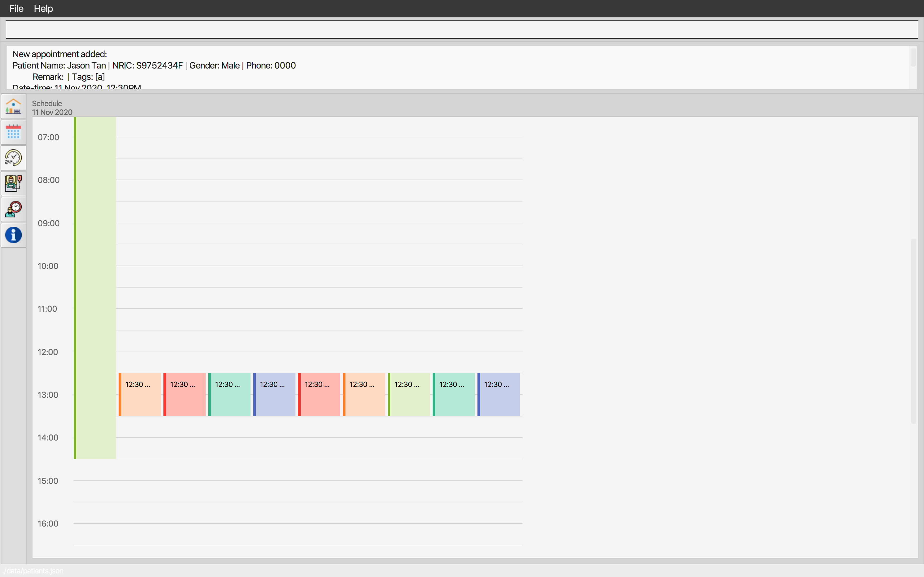Open the Help menu
924x577 pixels.
click(x=43, y=9)
